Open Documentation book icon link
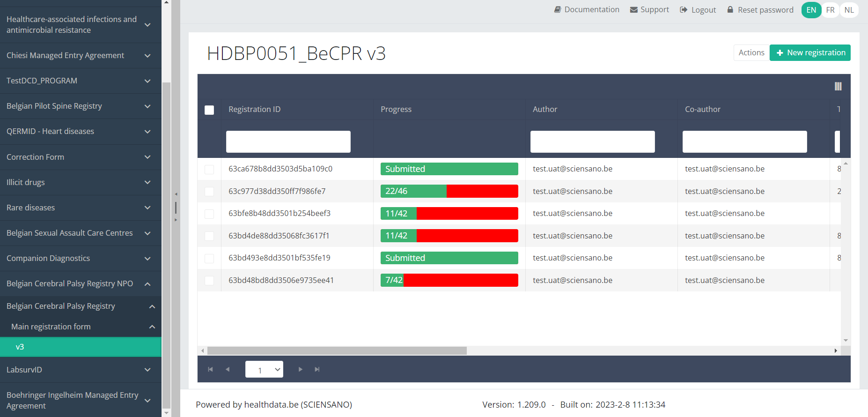Image resolution: width=868 pixels, height=417 pixels. tap(558, 10)
